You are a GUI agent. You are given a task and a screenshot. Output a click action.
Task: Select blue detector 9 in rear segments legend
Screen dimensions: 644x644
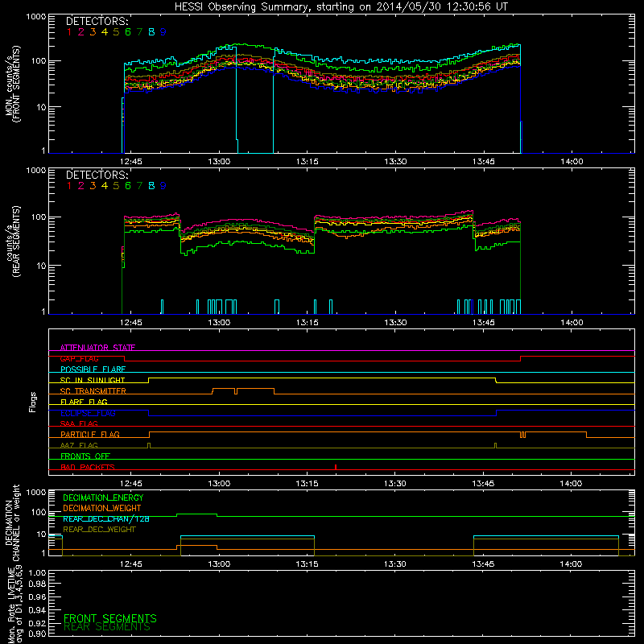point(163,186)
